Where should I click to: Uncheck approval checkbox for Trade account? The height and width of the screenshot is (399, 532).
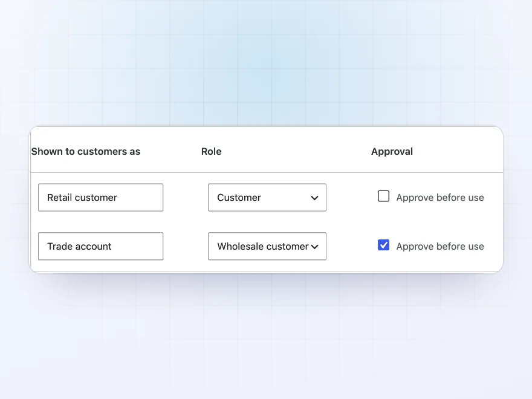383,245
